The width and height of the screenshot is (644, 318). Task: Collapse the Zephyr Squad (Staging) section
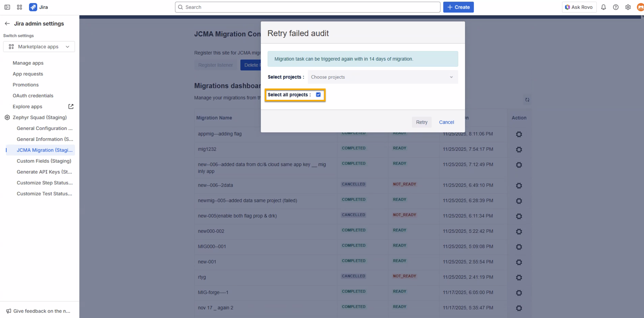(x=40, y=117)
